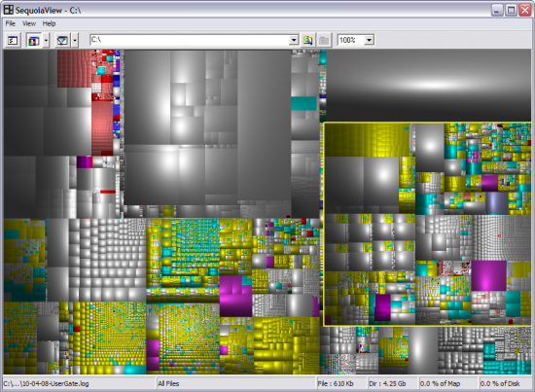Screen dimensions: 535x392
Task: Maximize the SequoiaView window
Action: (x=511, y=11)
